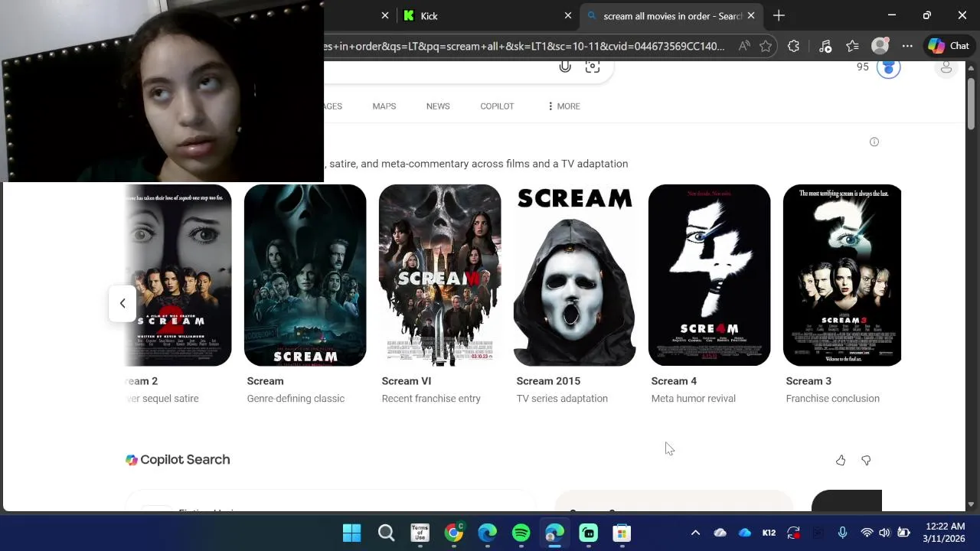Image resolution: width=980 pixels, height=551 pixels.
Task: Close the Kick tab
Action: 568,15
